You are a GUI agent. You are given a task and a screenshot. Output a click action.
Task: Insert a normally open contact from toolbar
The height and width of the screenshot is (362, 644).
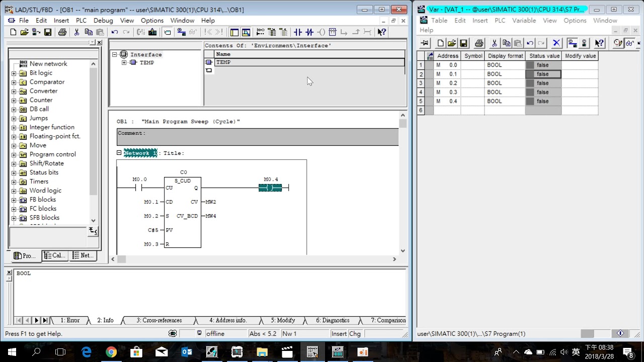(x=298, y=32)
